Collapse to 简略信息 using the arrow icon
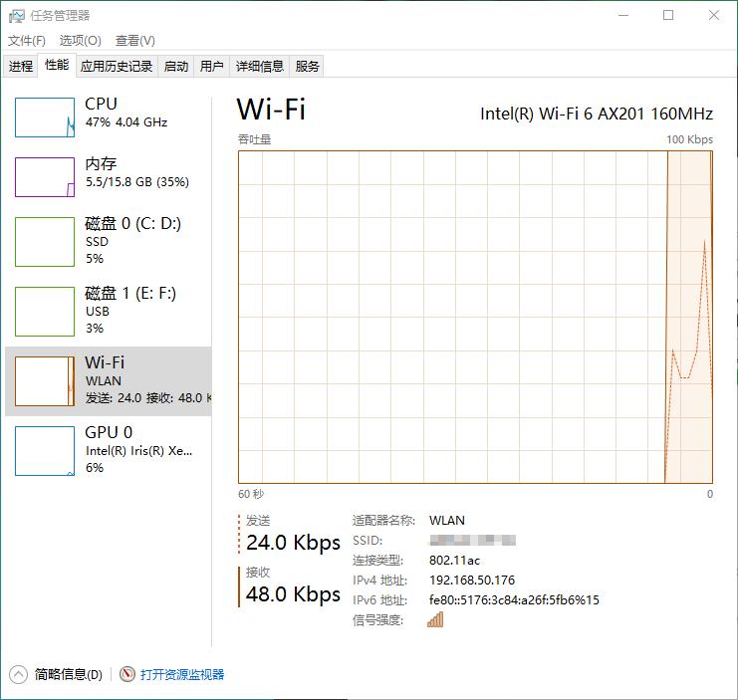This screenshot has width=738, height=700. tap(18, 674)
